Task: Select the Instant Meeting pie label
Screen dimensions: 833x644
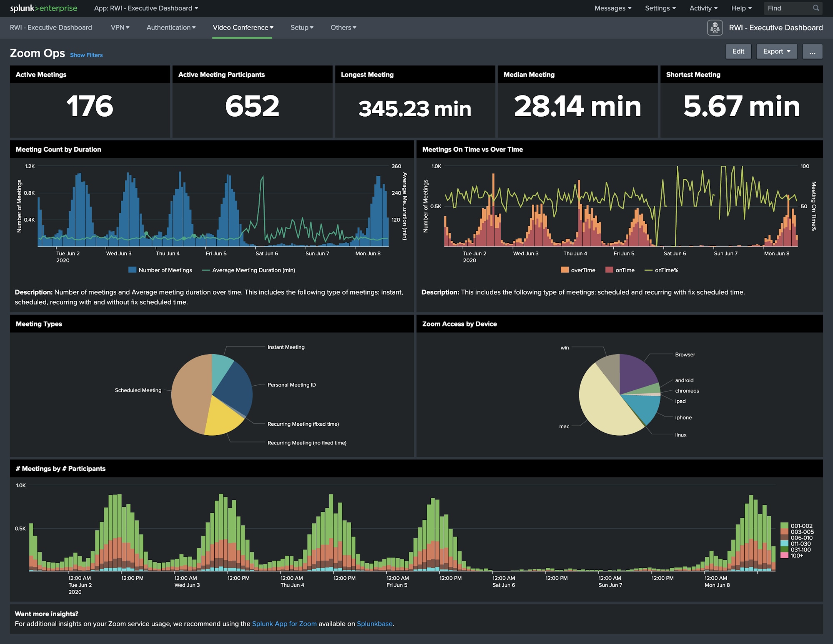Action: [x=286, y=347]
